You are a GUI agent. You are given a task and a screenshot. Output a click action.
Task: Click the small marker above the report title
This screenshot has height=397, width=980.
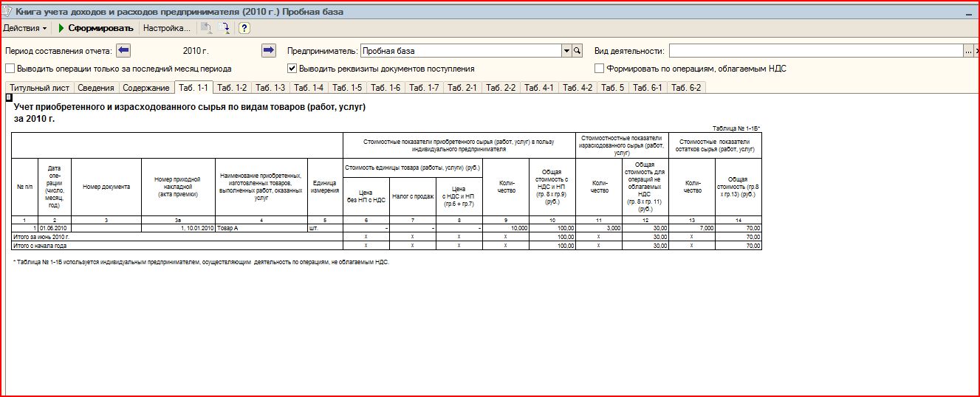9,97
